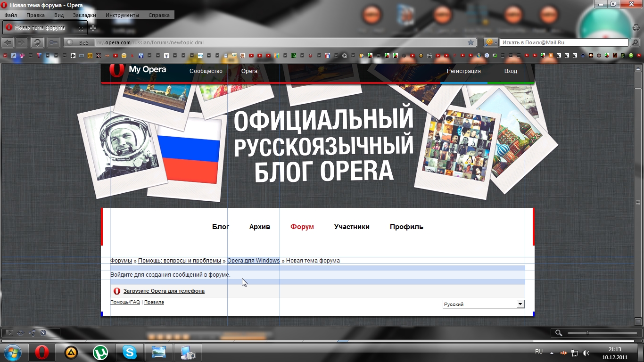Image resolution: width=644 pixels, height=362 pixels.
Task: Click the My Opera logo
Action: pos(138,70)
